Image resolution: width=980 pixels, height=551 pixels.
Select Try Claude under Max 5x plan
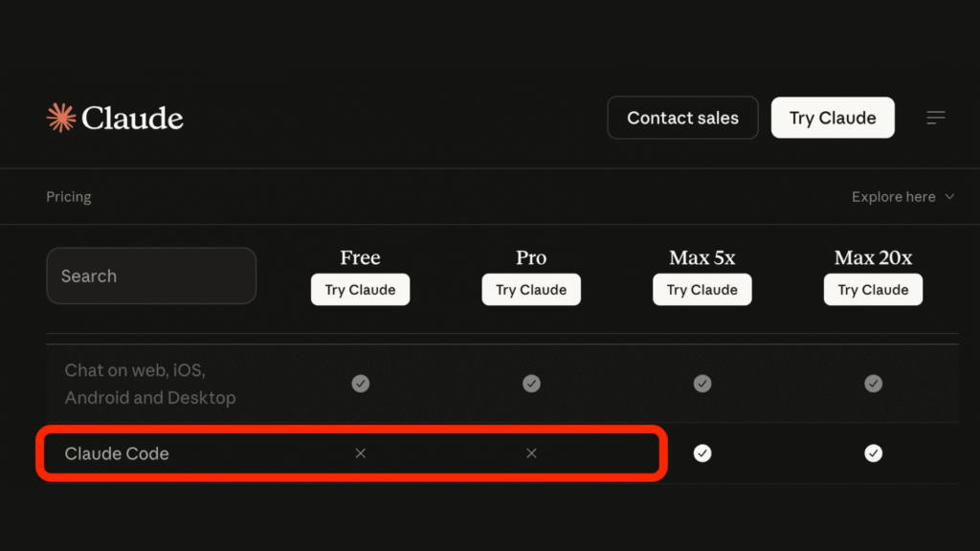[702, 290]
